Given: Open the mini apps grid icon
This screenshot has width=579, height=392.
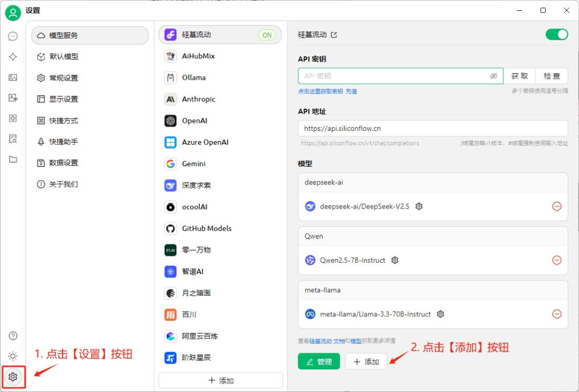Looking at the screenshot, I should tap(13, 118).
